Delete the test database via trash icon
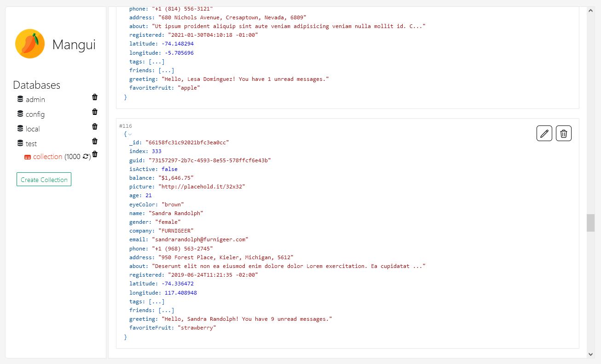This screenshot has width=601, height=364. [x=95, y=141]
